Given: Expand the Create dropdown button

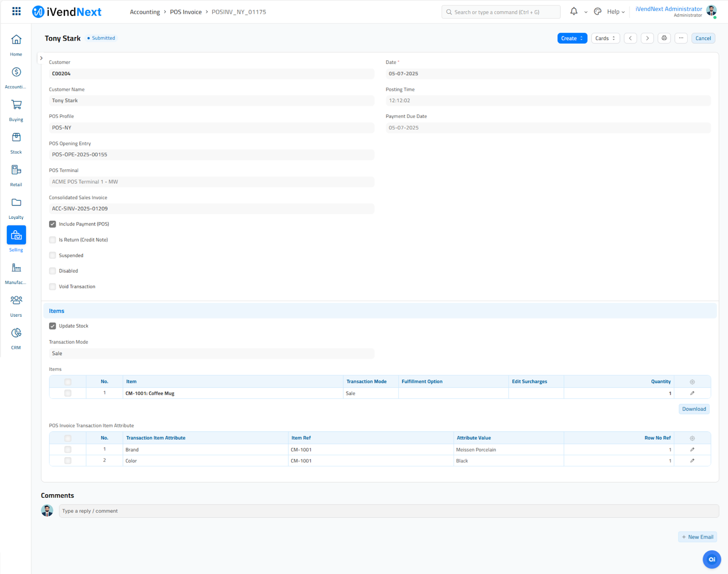Looking at the screenshot, I should [x=572, y=38].
